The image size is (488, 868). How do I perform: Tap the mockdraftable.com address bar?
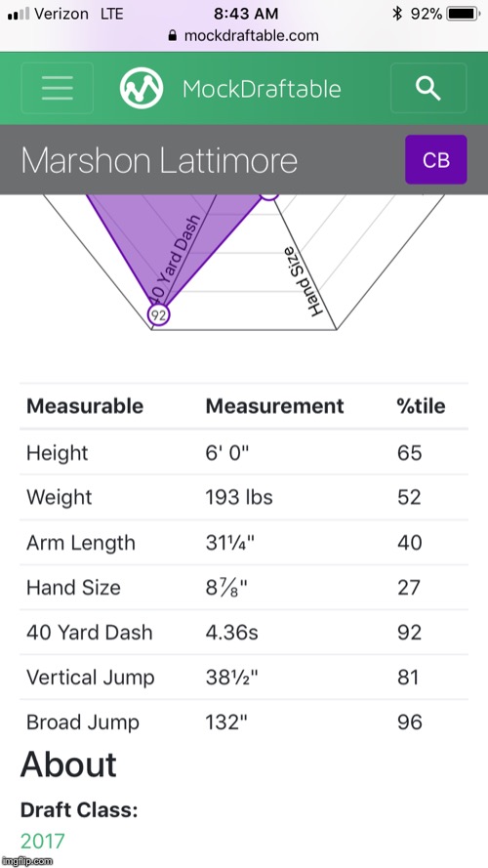243,36
